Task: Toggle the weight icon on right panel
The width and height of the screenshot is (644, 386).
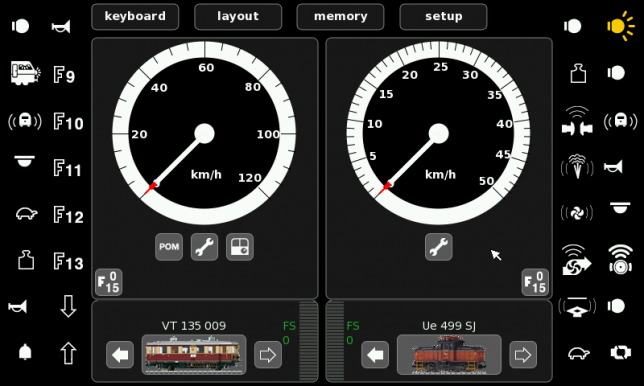Action: 578,73
